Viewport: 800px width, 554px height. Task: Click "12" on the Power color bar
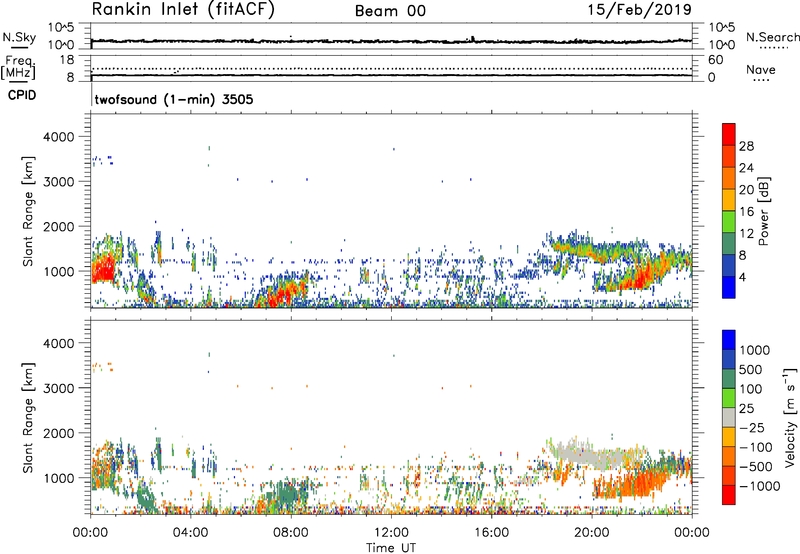click(x=746, y=234)
